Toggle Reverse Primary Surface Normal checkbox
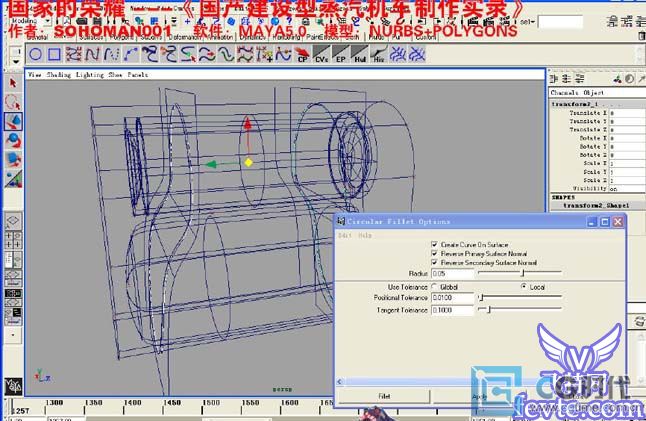This screenshot has height=421, width=646. pyautogui.click(x=434, y=253)
